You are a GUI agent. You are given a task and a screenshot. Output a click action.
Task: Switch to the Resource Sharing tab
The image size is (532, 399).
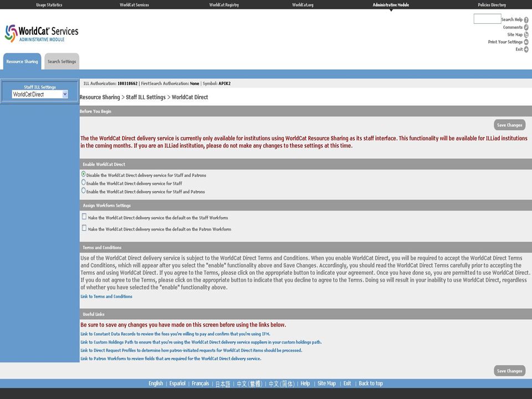(x=22, y=62)
